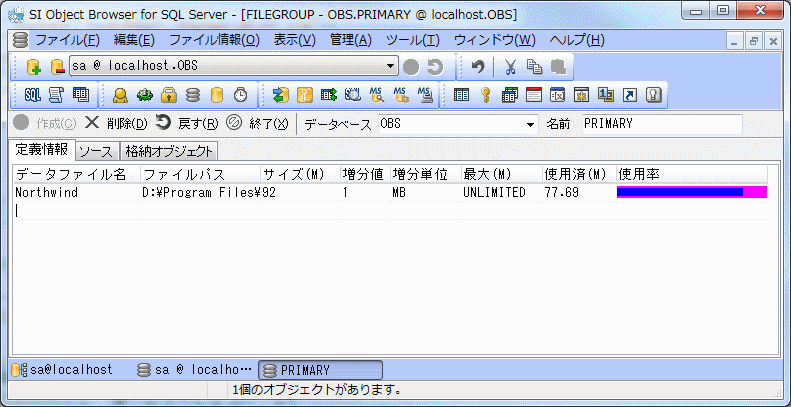Click the 名前 field containing PRIMARY
The width and height of the screenshot is (791, 407).
(x=660, y=124)
